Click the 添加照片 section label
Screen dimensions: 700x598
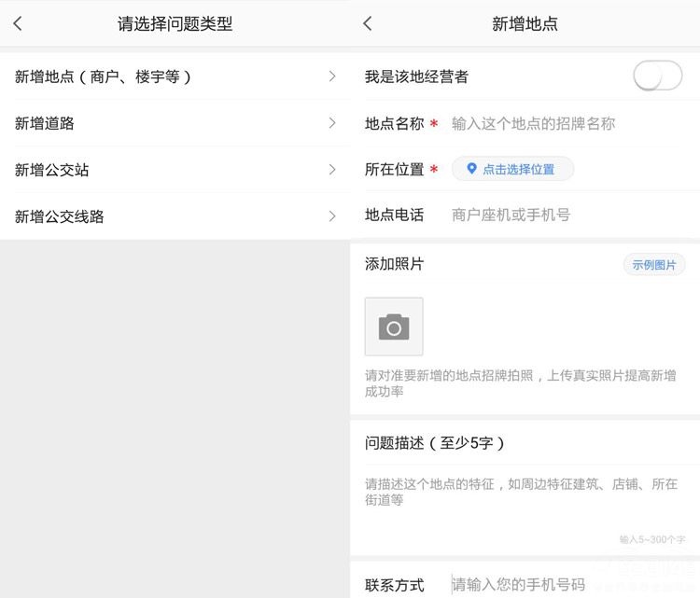pyautogui.click(x=394, y=265)
